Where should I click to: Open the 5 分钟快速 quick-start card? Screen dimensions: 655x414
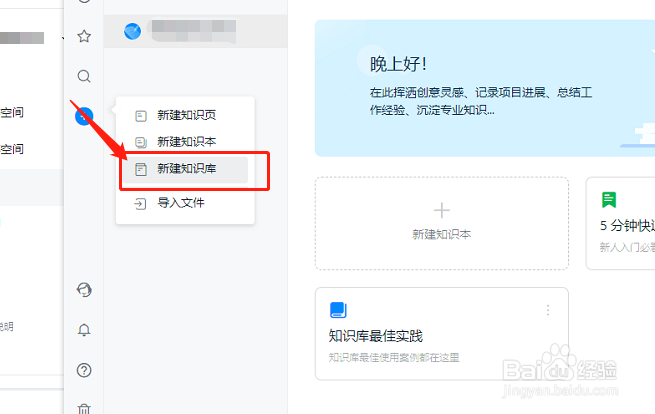[x=620, y=224]
